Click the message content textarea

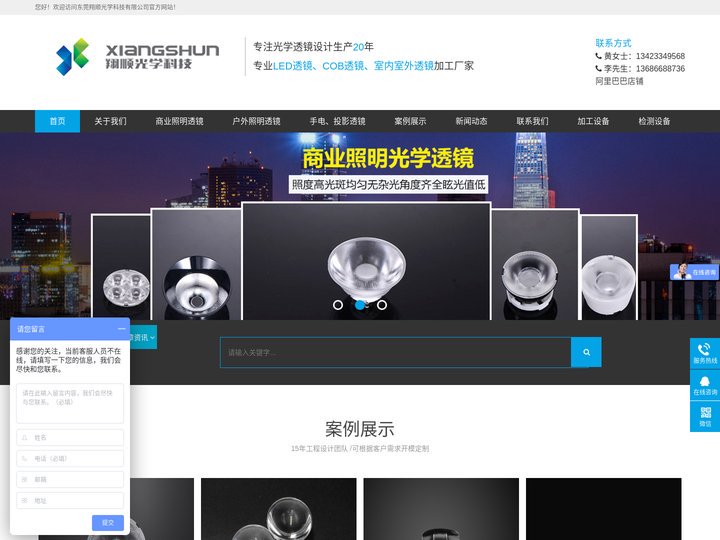pos(70,403)
